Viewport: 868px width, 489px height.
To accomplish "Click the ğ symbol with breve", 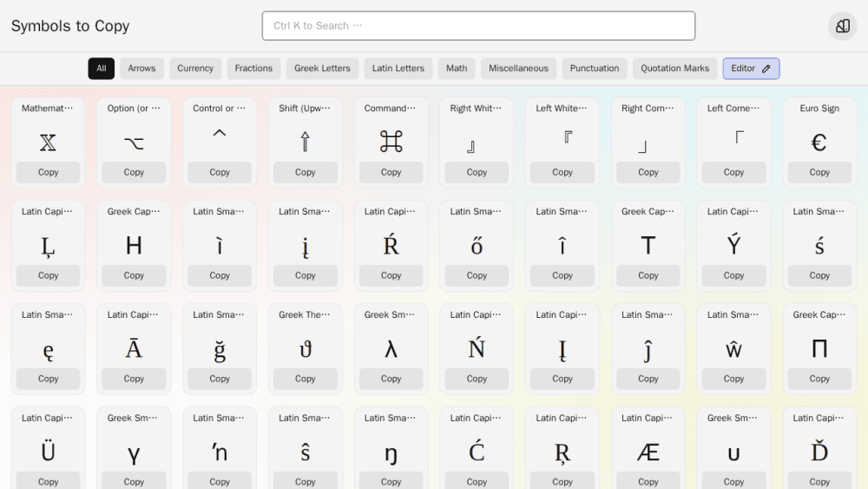I will pyautogui.click(x=220, y=350).
